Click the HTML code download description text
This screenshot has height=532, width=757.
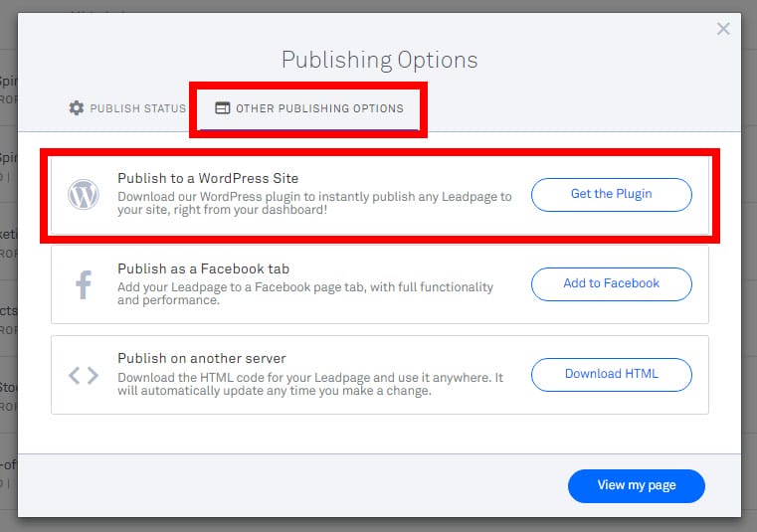click(309, 384)
